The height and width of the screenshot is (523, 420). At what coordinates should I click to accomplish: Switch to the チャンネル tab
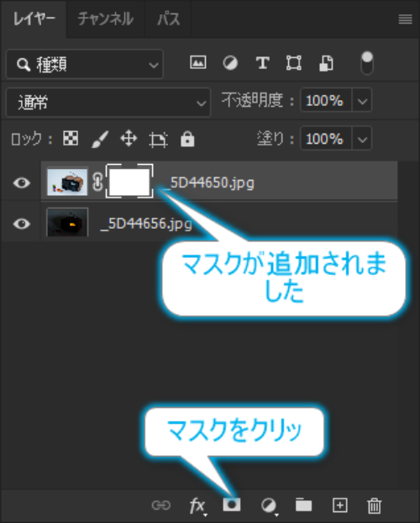(x=105, y=18)
